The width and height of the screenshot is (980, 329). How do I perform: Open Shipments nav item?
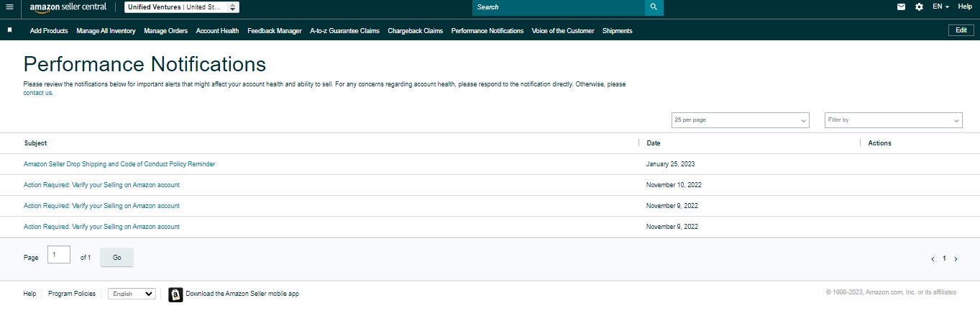coord(617,31)
